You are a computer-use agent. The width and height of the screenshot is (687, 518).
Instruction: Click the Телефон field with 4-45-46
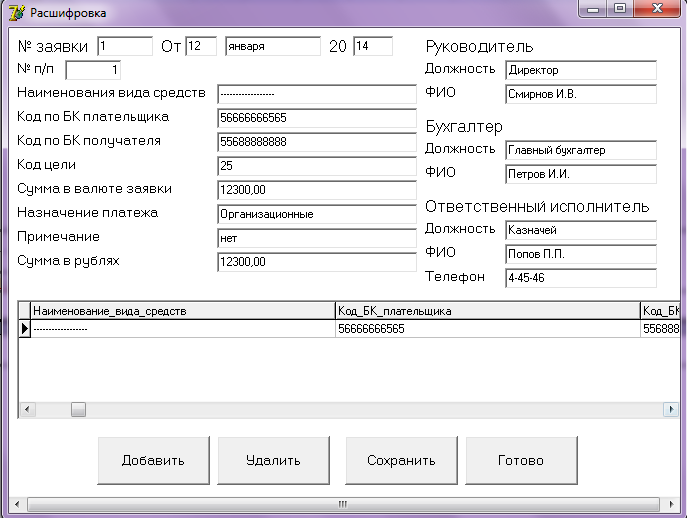581,278
